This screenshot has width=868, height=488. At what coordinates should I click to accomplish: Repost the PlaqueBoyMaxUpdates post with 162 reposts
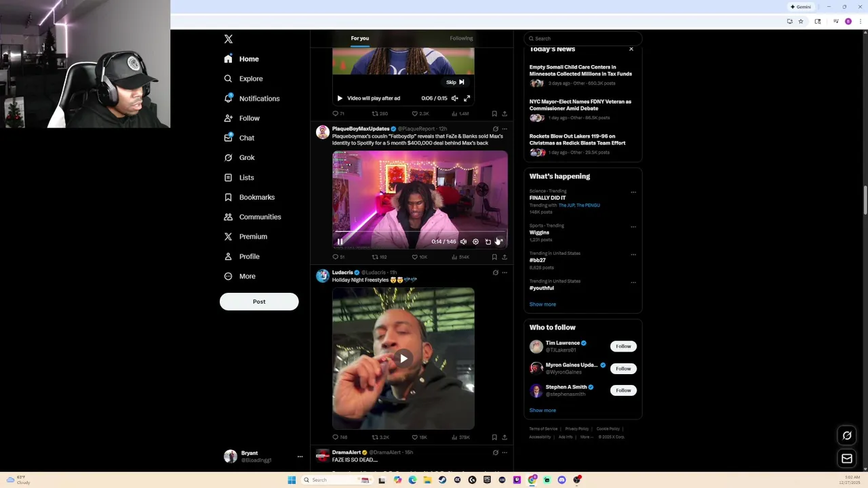[379, 257]
